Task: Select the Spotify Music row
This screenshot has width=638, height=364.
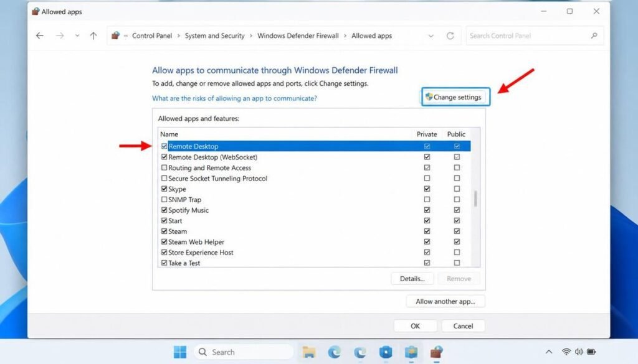Action: [x=315, y=210]
